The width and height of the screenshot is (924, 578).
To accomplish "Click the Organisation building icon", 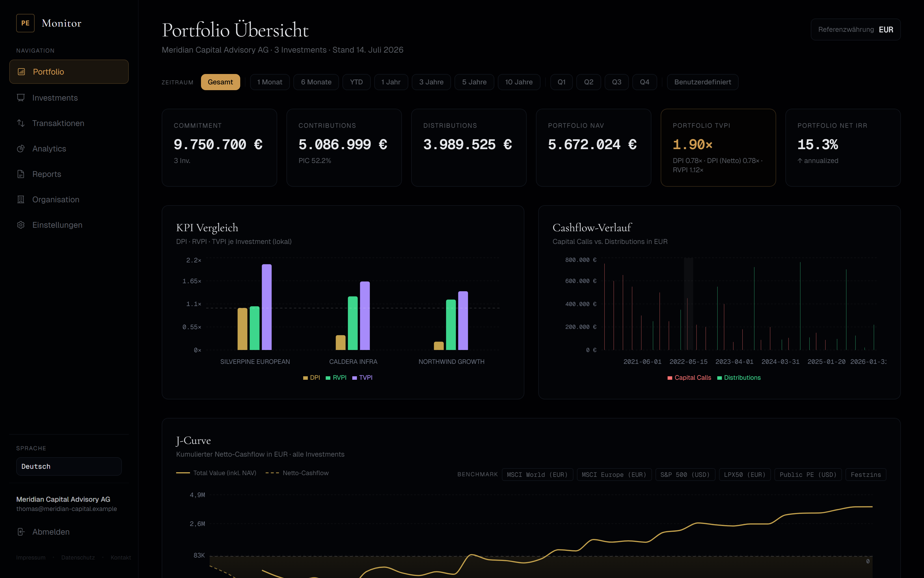I will [21, 199].
